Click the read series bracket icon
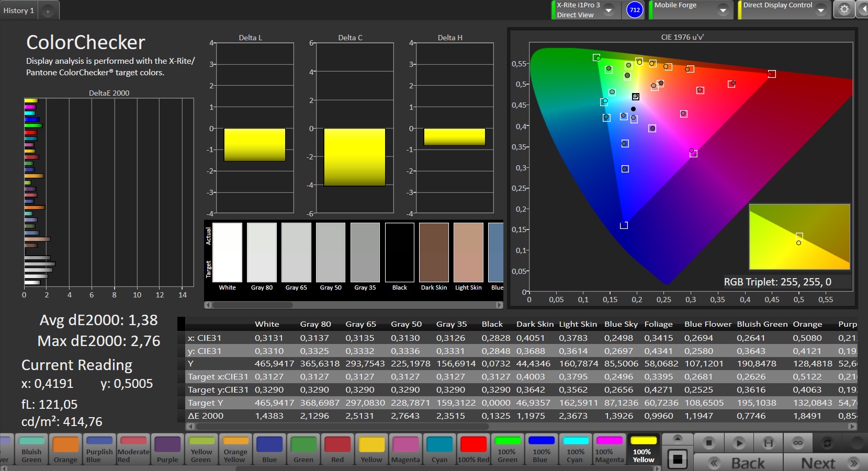868x471 pixels. [x=768, y=443]
